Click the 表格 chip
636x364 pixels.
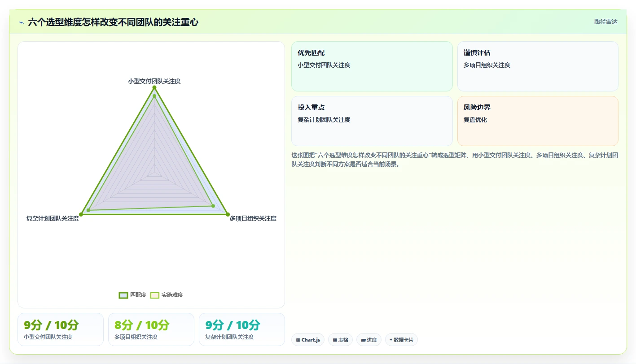(341, 340)
